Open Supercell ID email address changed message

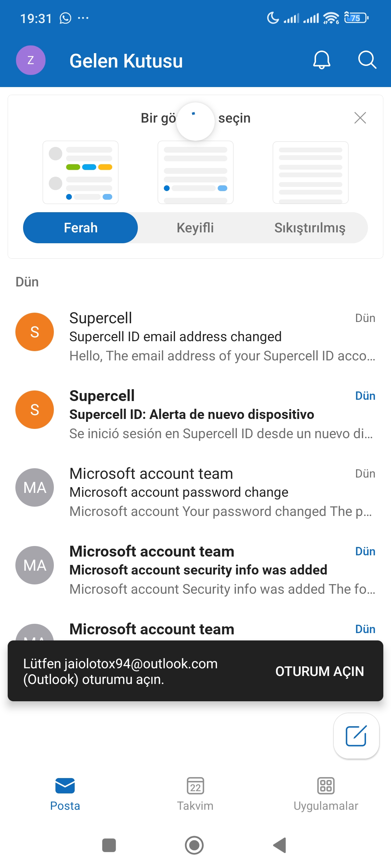coord(195,337)
